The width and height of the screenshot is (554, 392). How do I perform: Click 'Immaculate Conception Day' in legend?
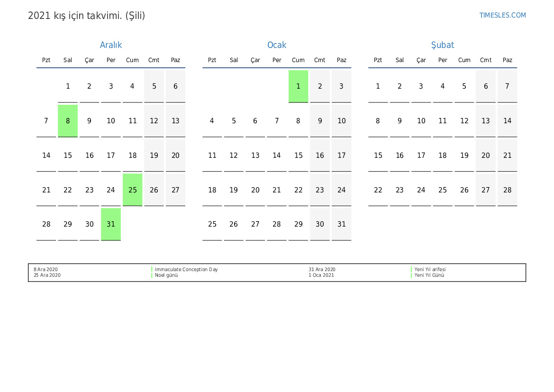[186, 269]
